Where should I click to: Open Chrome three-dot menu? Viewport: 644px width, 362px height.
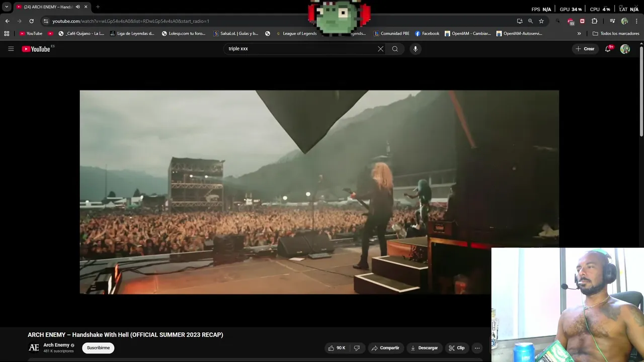636,21
